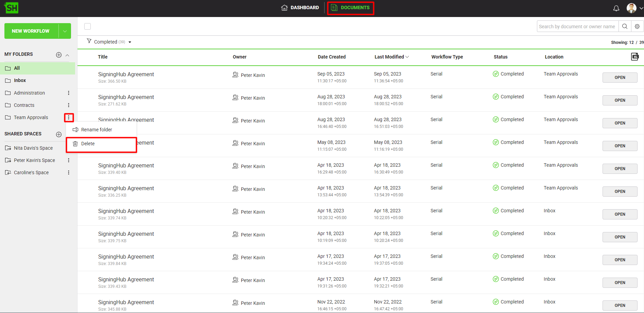Add a new folder in My Folders
644x313 pixels.
(x=59, y=55)
